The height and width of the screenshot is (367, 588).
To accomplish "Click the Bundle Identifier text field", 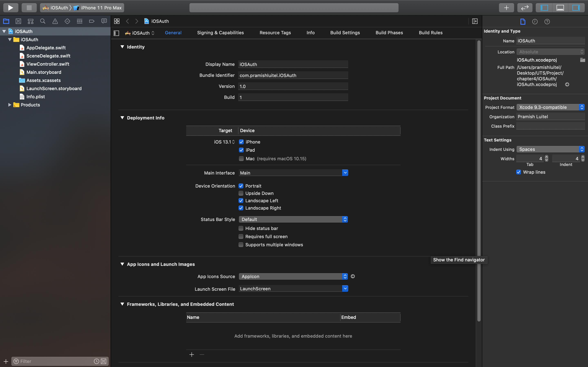I will click(293, 75).
